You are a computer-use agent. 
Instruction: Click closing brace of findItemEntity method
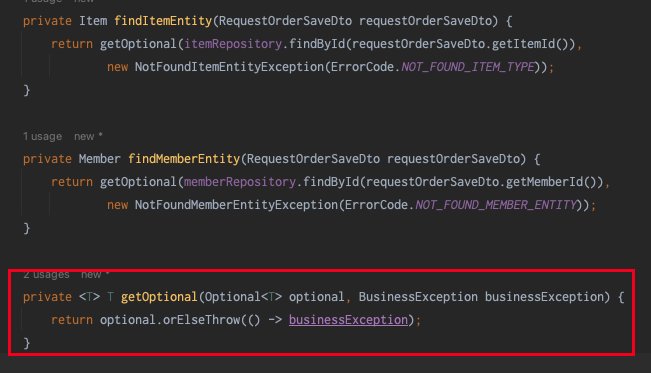pos(27,90)
